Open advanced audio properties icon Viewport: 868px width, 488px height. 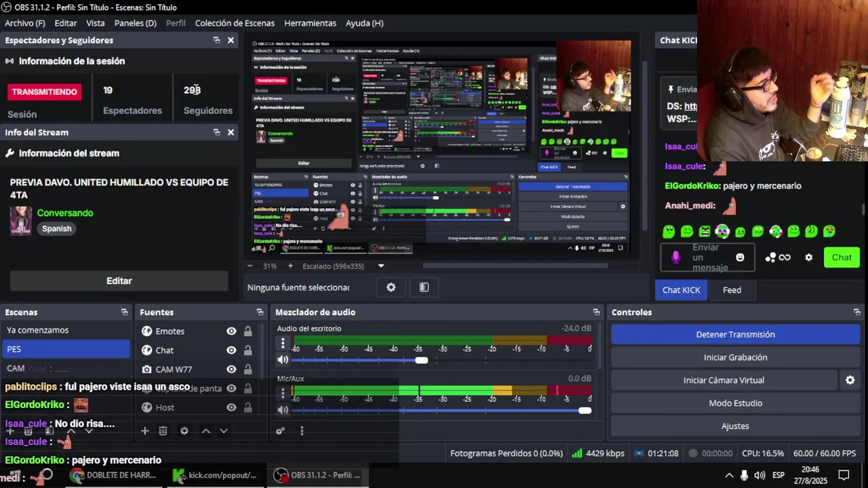(281, 431)
